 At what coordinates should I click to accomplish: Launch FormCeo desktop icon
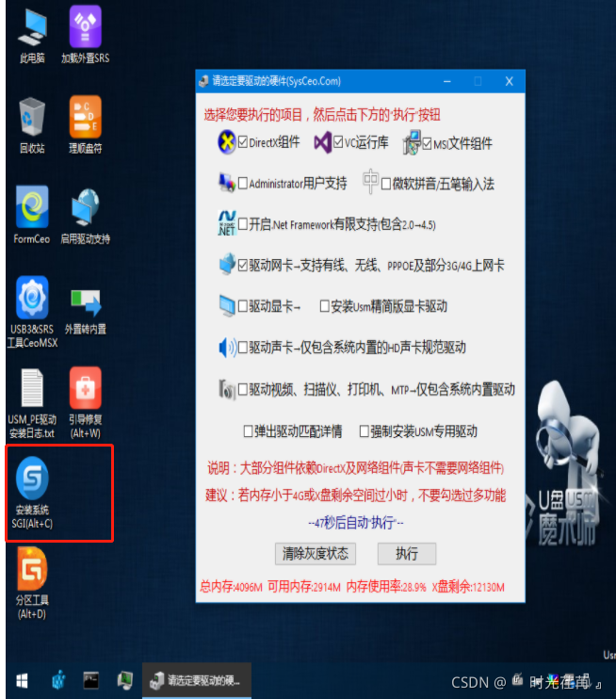32,216
